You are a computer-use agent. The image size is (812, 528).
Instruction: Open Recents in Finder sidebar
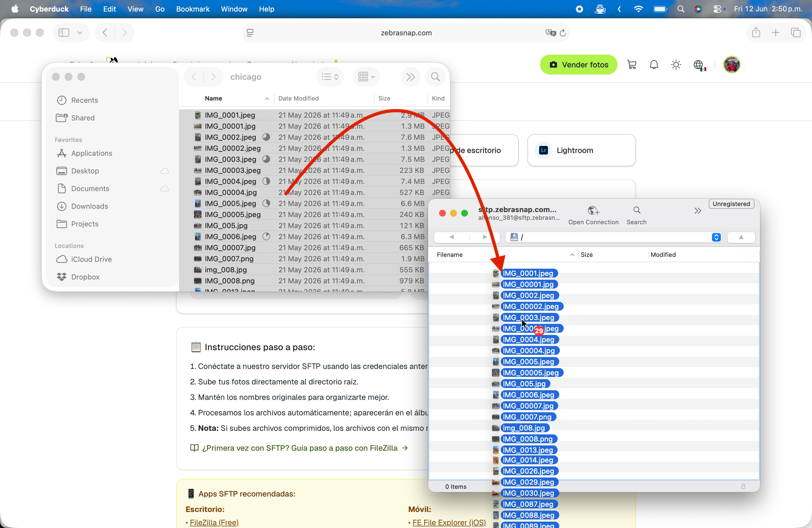84,100
